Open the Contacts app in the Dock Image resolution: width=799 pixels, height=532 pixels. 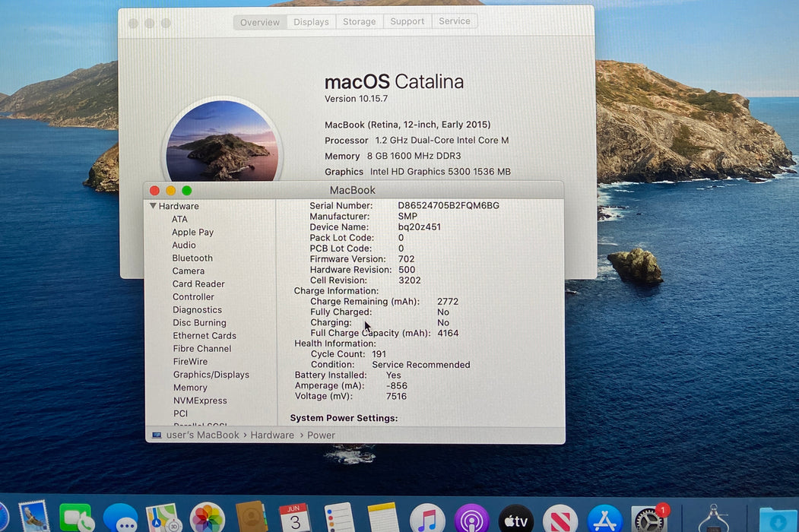[251, 518]
